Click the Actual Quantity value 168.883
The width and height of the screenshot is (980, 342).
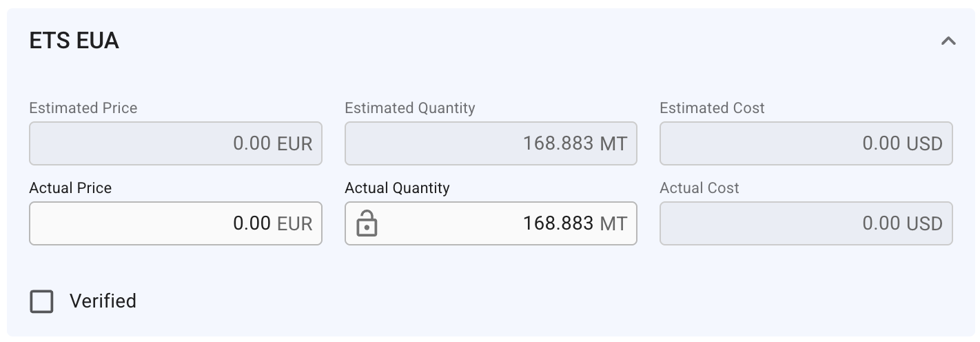(x=558, y=223)
